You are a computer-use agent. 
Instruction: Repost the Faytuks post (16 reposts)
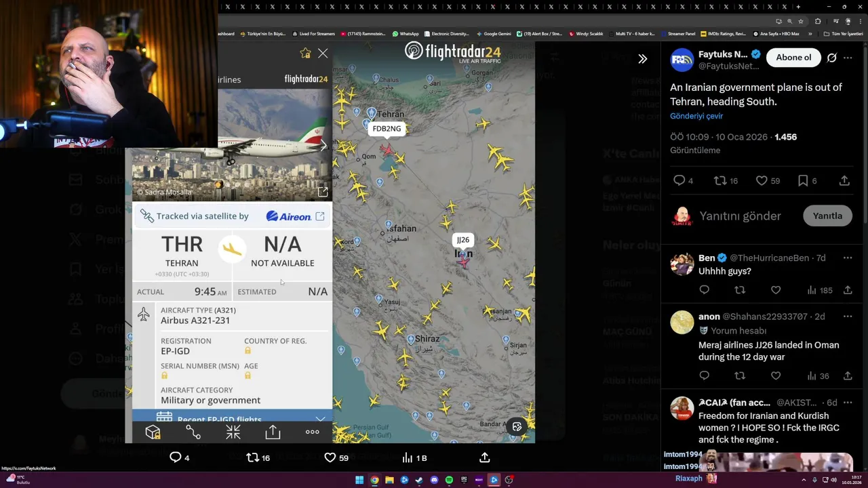click(720, 180)
